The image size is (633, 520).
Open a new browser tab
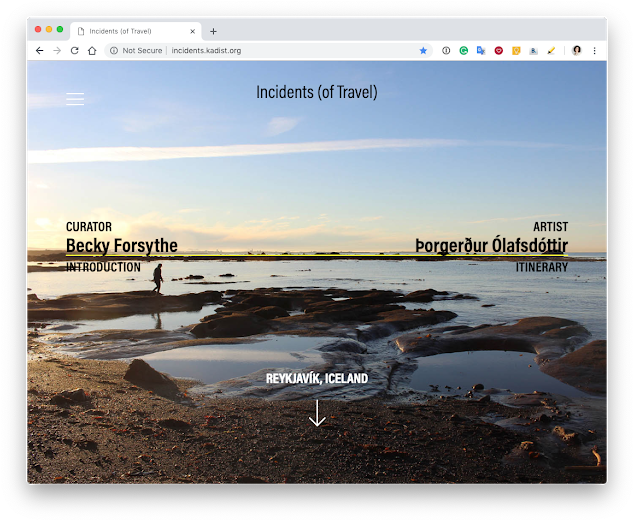[x=213, y=31]
